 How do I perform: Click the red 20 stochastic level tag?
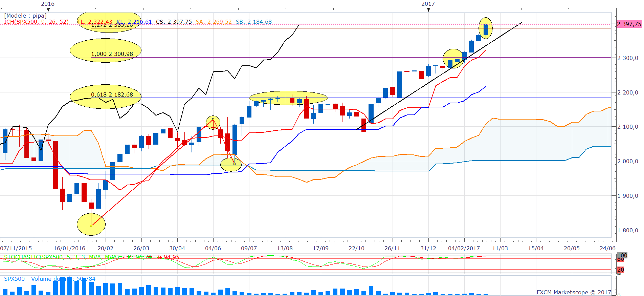pyautogui.click(x=621, y=270)
